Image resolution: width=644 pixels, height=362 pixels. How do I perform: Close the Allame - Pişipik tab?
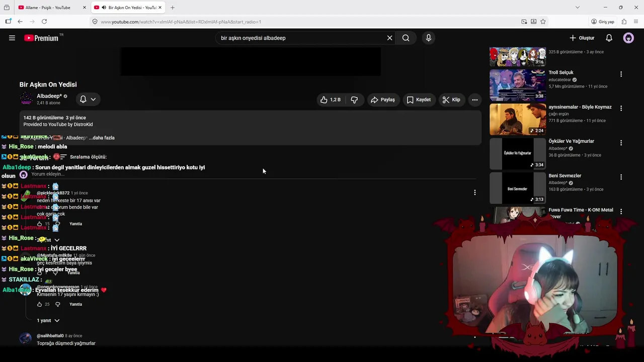pos(84,8)
